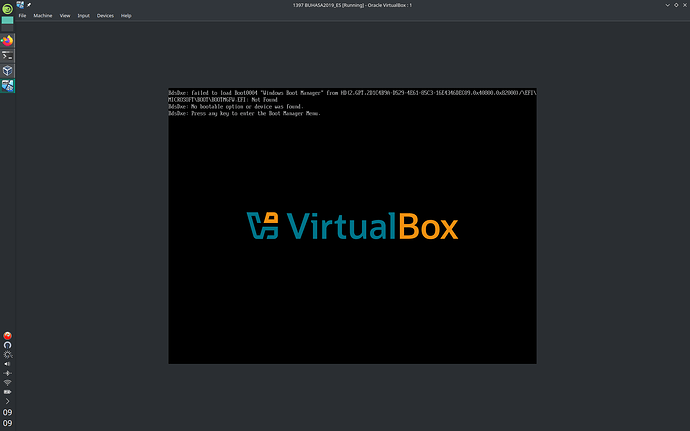Open the Devices menu
Screen dimensions: 690x431
point(105,15)
